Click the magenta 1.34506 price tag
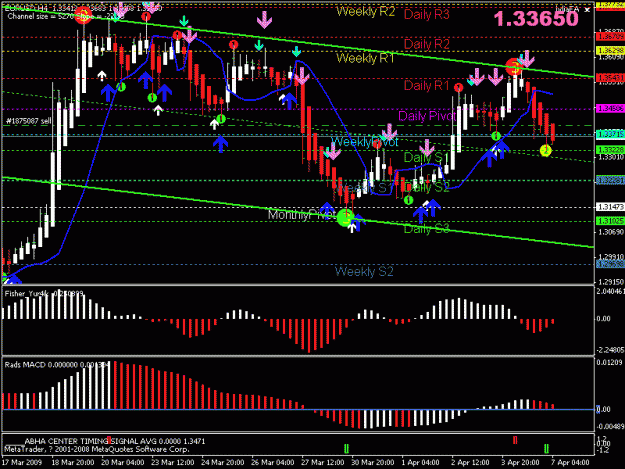Image resolution: width=625 pixels, height=469 pixels. 610,108
